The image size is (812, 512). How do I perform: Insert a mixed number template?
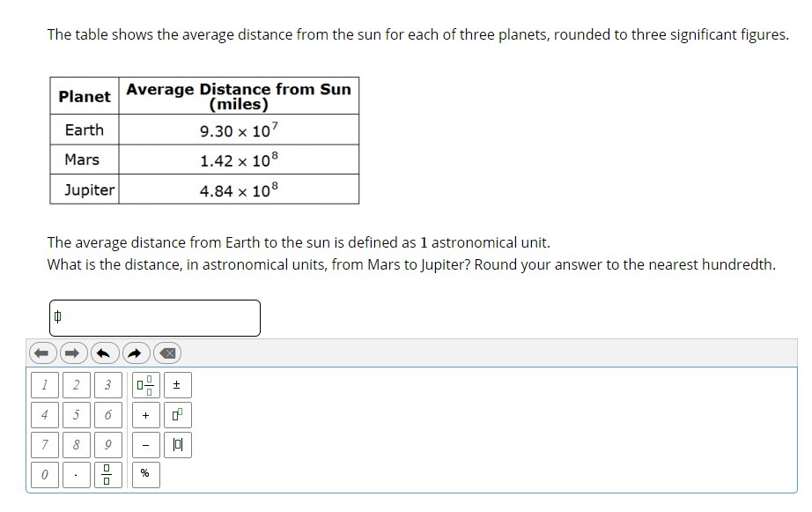[x=146, y=385]
